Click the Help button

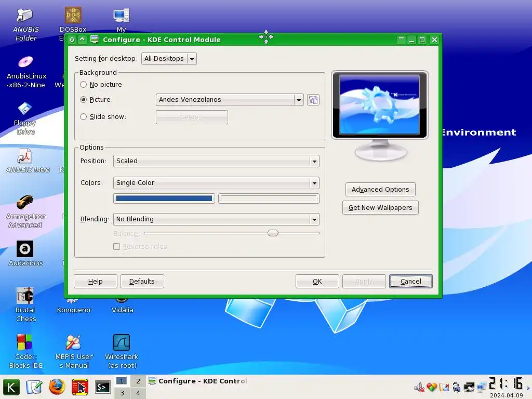(x=96, y=281)
